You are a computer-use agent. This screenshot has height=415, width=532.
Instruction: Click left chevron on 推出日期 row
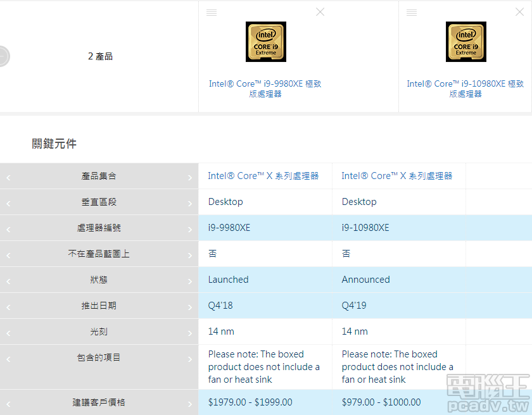pyautogui.click(x=9, y=306)
